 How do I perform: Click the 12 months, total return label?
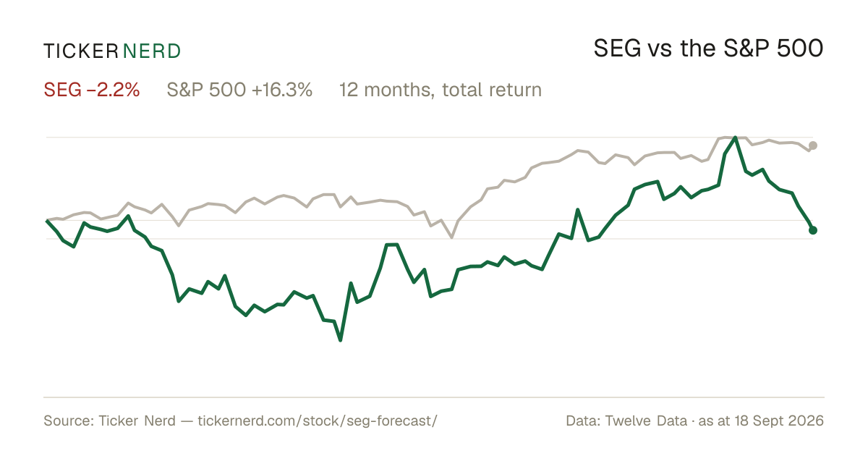point(441,90)
